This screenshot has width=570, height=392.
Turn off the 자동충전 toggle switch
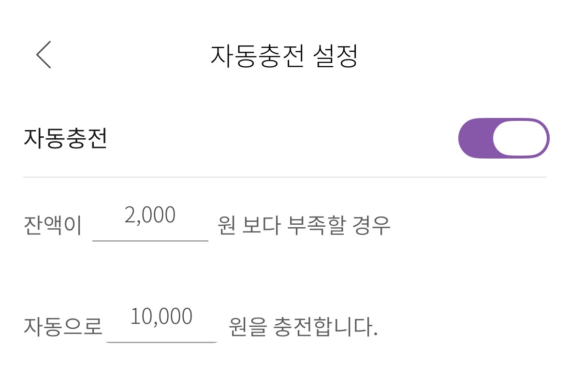(503, 138)
